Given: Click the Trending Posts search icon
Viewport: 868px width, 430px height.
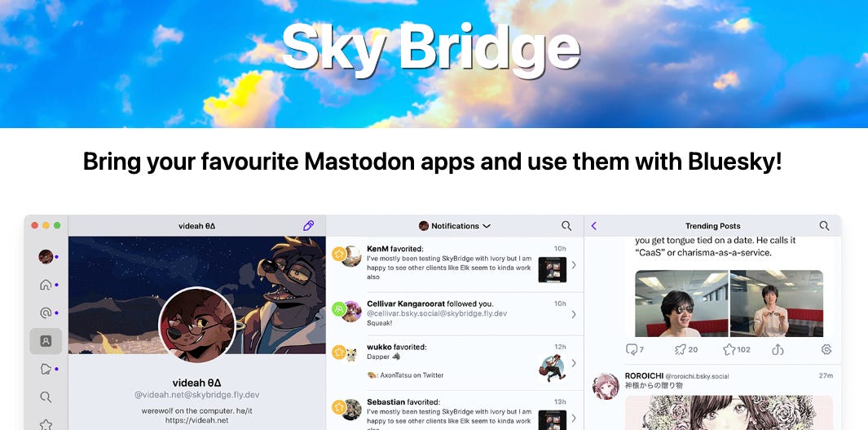Looking at the screenshot, I should (x=824, y=225).
